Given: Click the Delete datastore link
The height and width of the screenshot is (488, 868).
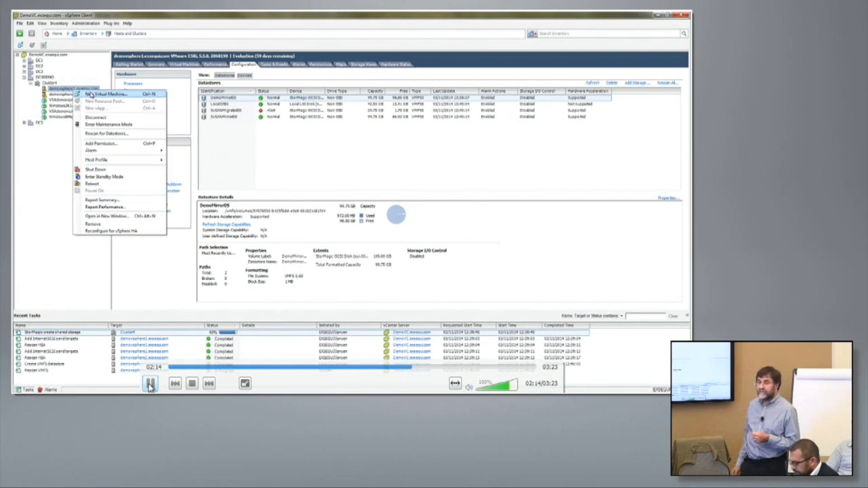Looking at the screenshot, I should tap(612, 83).
